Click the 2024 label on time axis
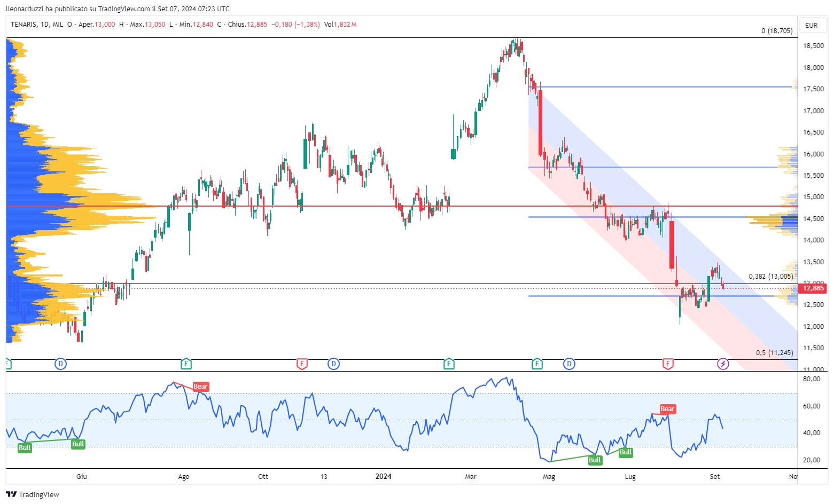Image resolution: width=834 pixels, height=504 pixels. (x=383, y=476)
